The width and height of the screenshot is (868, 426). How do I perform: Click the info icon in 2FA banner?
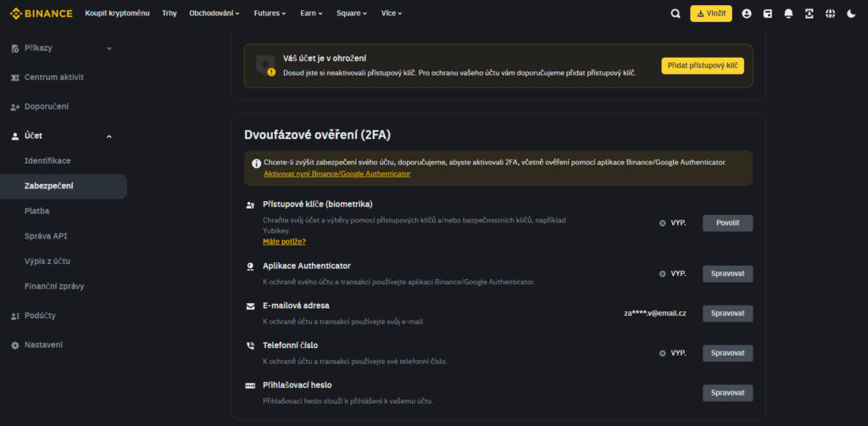(256, 164)
